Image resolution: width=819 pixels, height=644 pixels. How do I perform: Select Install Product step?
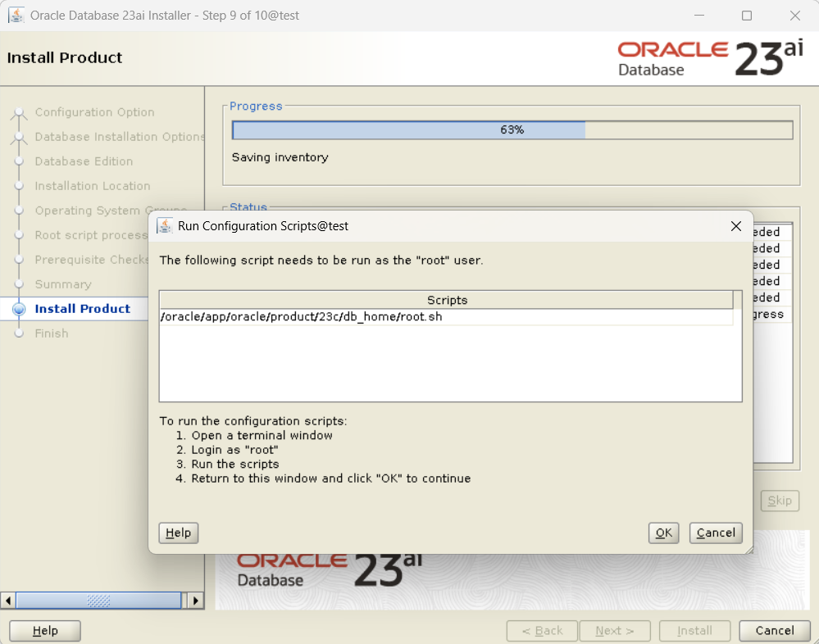tap(83, 308)
